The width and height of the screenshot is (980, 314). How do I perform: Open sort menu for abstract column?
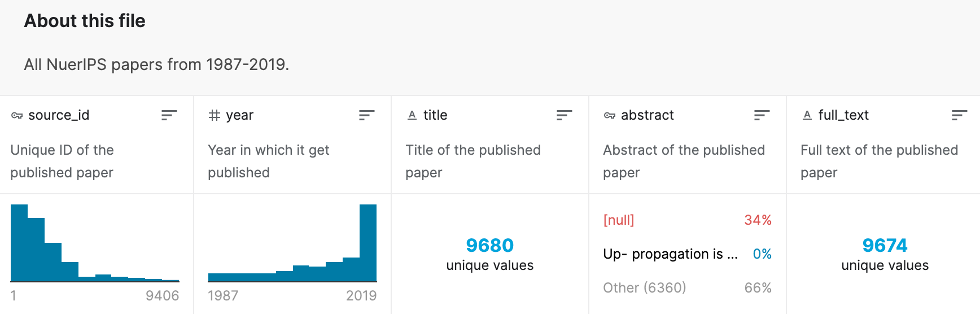[x=762, y=115]
